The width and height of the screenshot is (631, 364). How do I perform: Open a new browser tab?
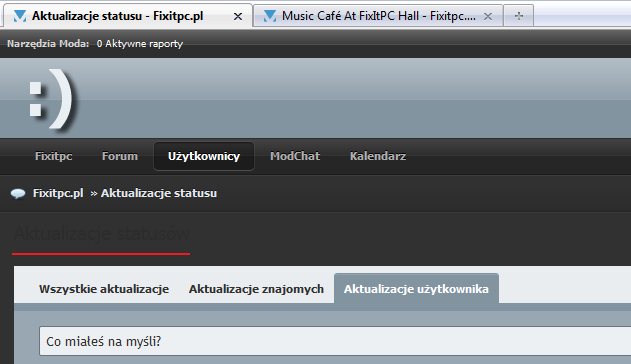click(519, 16)
